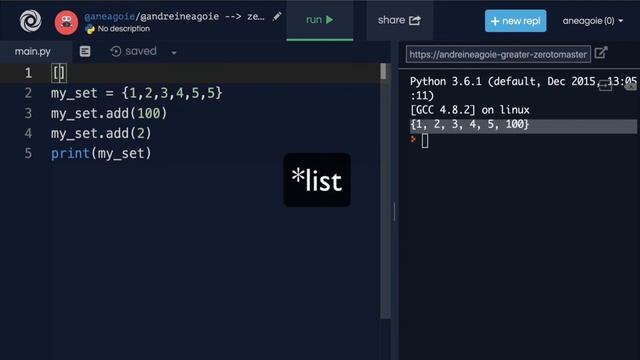Open the share button
Viewport: 640px width, 360px height.
click(x=399, y=20)
